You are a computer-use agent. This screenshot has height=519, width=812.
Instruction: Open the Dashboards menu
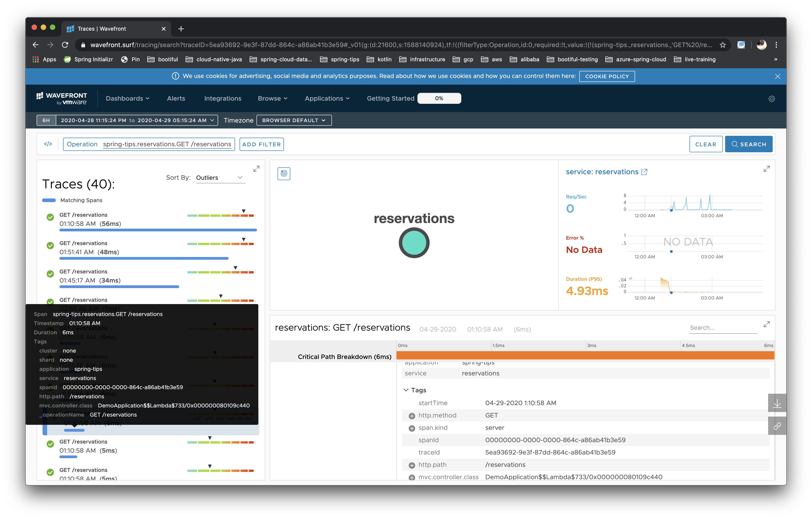127,99
